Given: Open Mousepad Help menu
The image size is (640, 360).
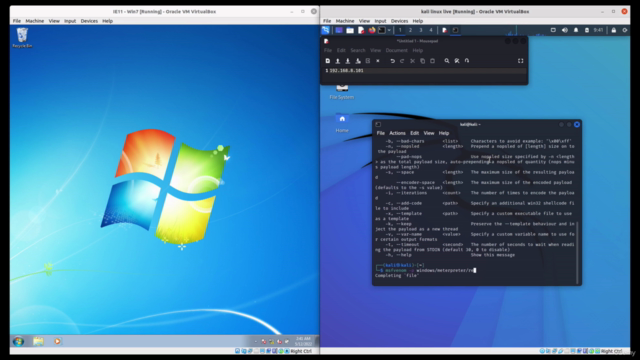Looking at the screenshot, I should (418, 51).
